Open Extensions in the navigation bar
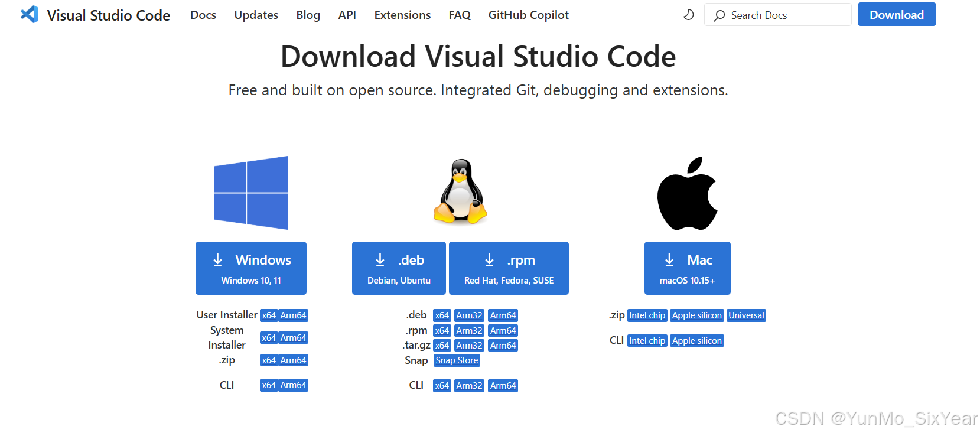The width and height of the screenshot is (980, 436). tap(402, 15)
